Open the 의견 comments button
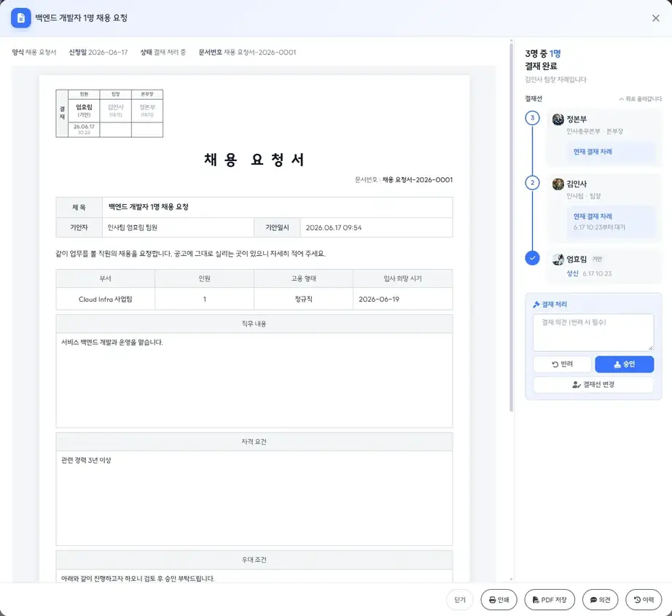 coord(600,600)
